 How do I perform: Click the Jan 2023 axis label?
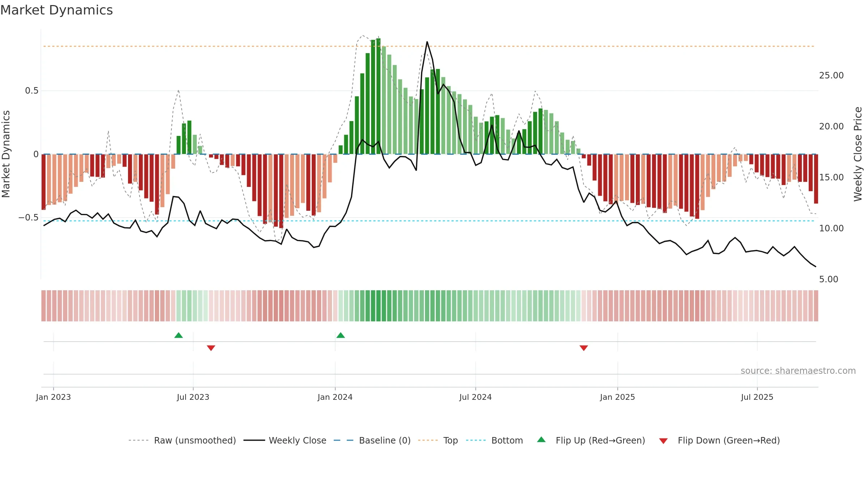point(54,397)
